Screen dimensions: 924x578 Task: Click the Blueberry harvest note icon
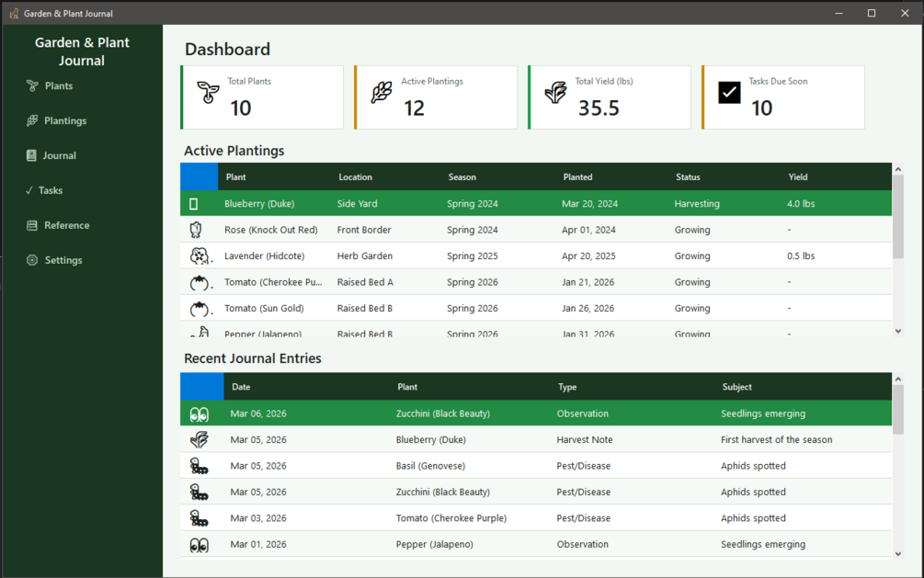(x=200, y=440)
